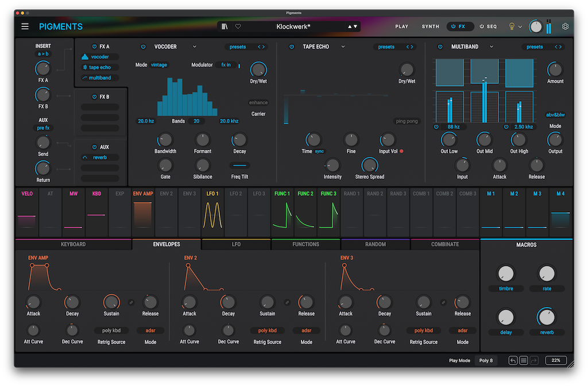Viewport: 588px width, 386px height.
Task: Select the ENV AMP modulation source
Action: [143, 213]
